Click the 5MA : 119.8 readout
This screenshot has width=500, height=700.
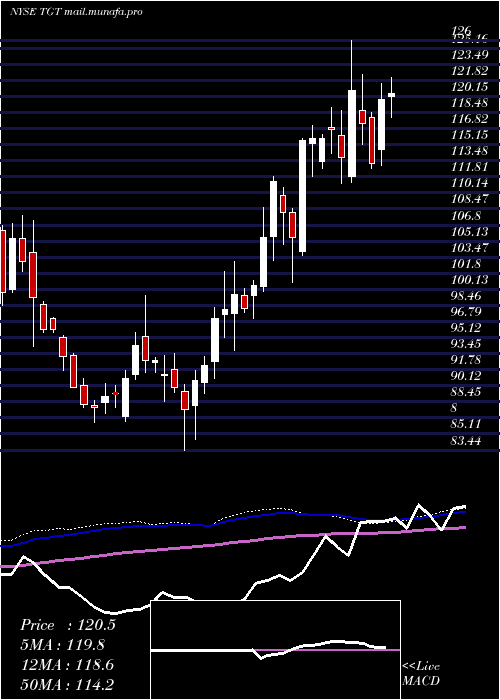65,645
